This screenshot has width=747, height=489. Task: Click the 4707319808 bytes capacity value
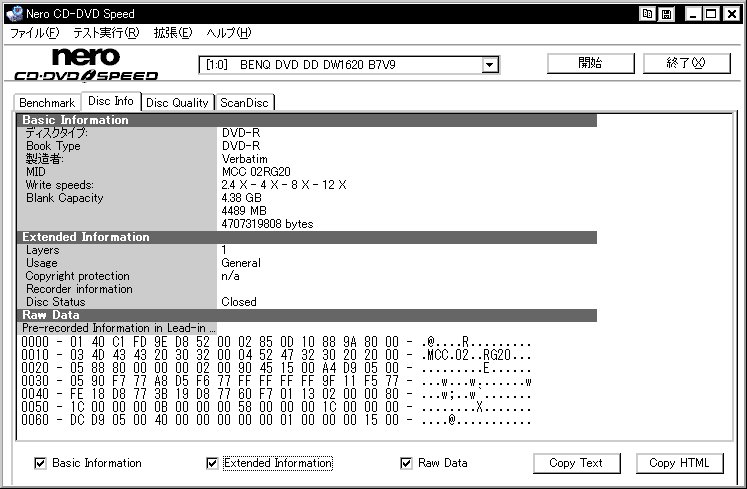pyautogui.click(x=267, y=224)
